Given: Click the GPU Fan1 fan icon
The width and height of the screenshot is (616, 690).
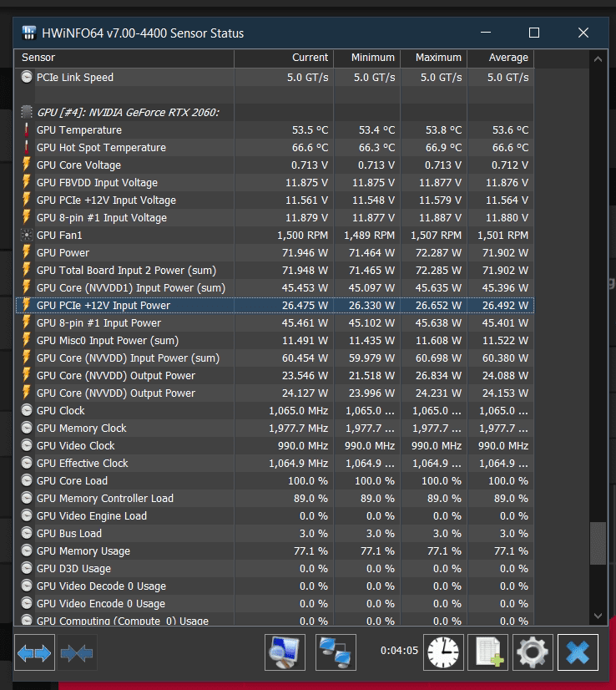Looking at the screenshot, I should tap(27, 236).
